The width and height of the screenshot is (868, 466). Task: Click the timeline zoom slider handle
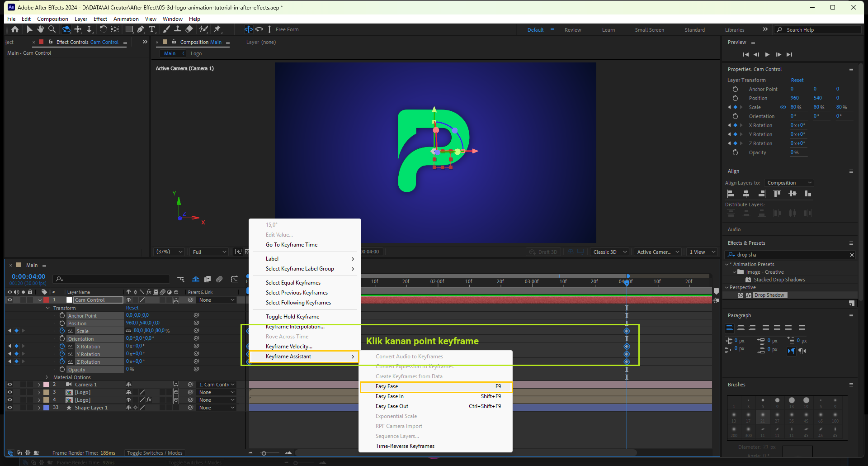[x=264, y=453]
